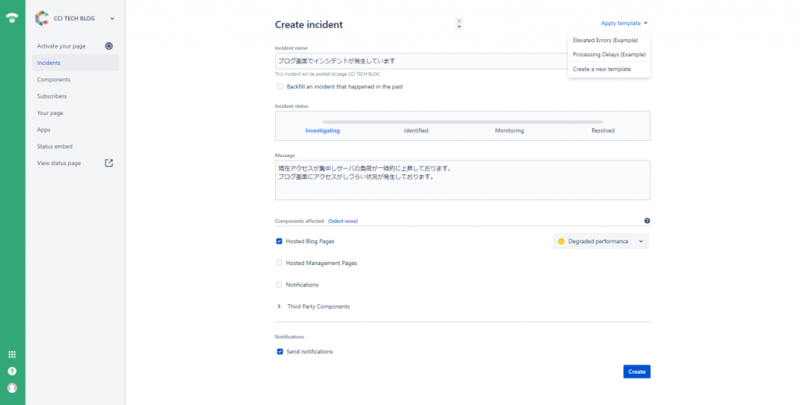
Task: Check the Notifications component checkbox
Action: coord(279,285)
